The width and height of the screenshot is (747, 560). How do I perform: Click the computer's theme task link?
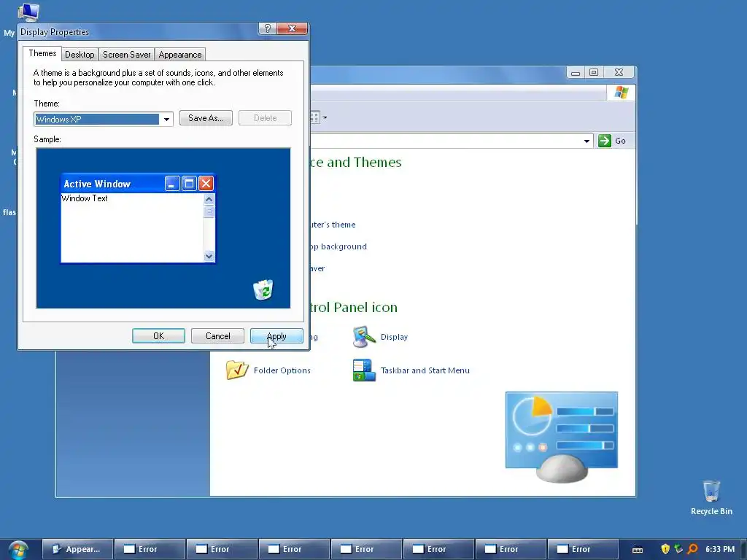[x=333, y=225]
